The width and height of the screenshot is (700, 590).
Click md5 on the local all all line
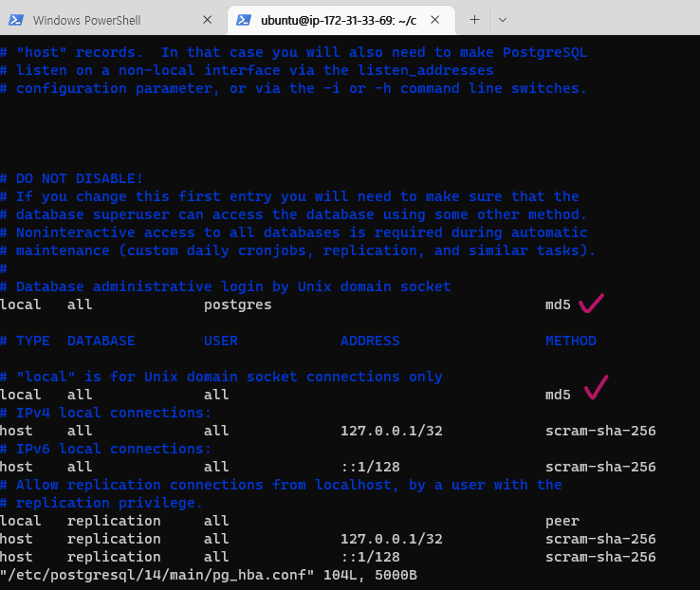tap(558, 395)
